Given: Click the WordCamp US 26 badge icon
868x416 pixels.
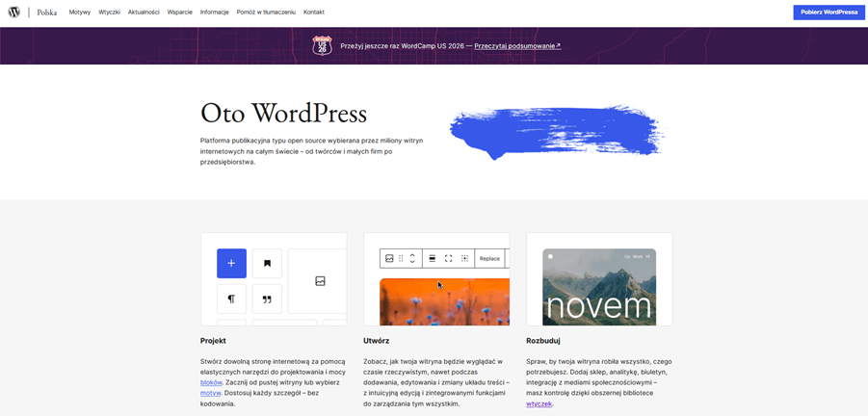Looking at the screenshot, I should [x=322, y=45].
